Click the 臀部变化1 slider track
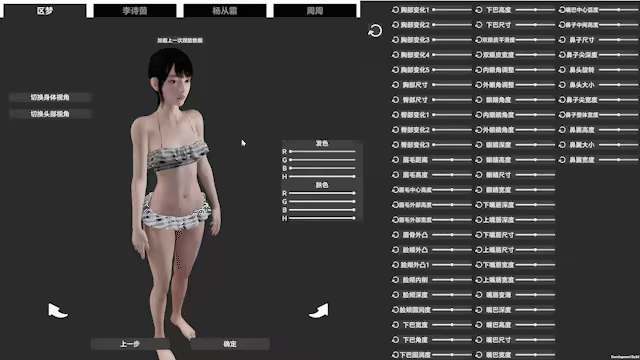 coord(452,115)
